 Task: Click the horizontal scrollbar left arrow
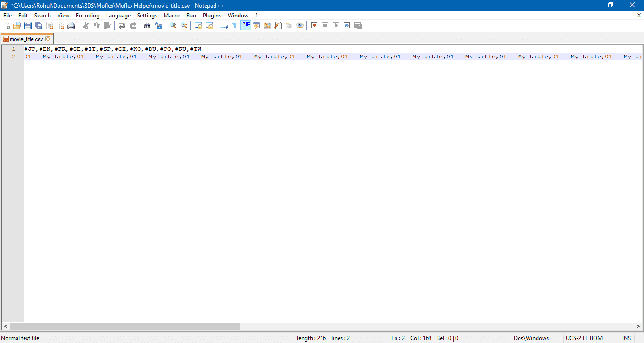pyautogui.click(x=6, y=327)
